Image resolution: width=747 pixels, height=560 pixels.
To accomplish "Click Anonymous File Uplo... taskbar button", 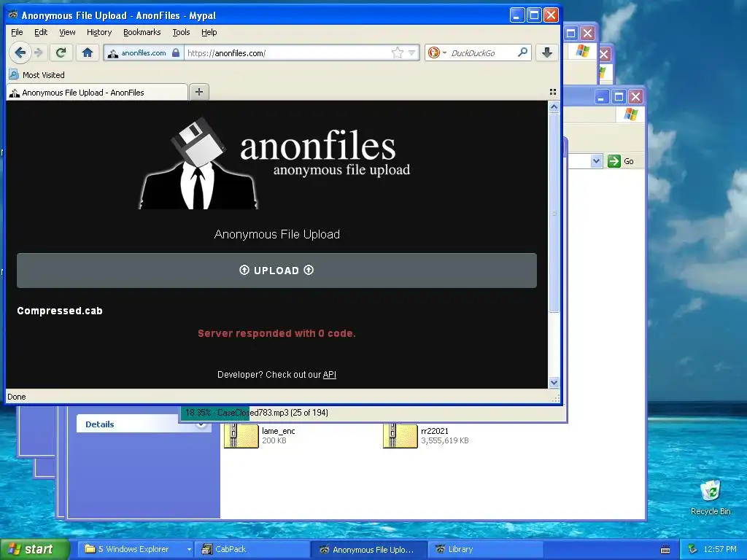I will (x=368, y=549).
